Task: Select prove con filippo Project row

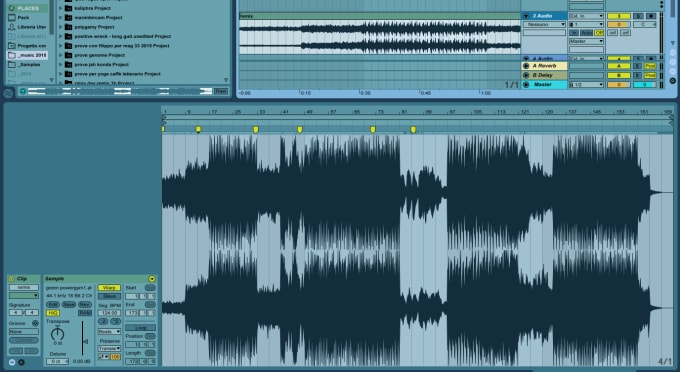Action: point(121,46)
